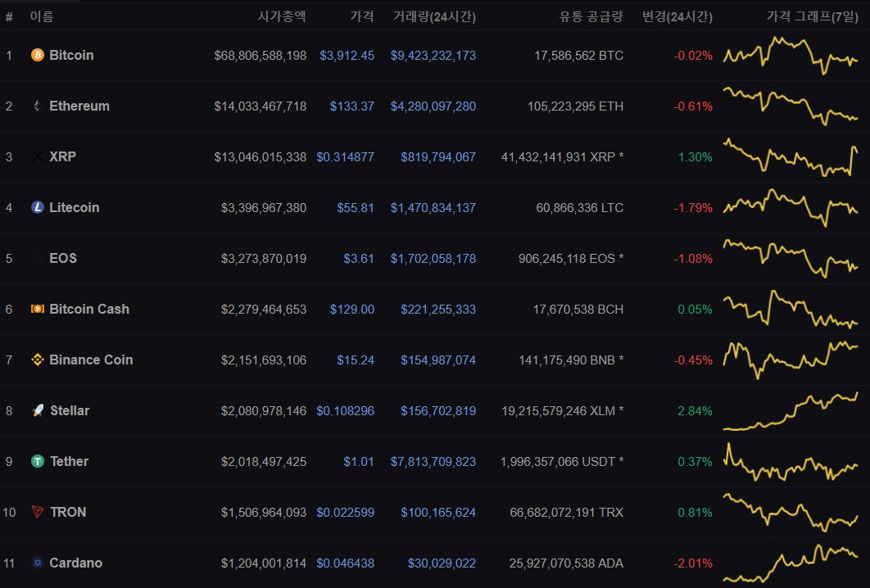Click the Binance Coin logo icon
This screenshot has height=588, width=870.
(37, 360)
